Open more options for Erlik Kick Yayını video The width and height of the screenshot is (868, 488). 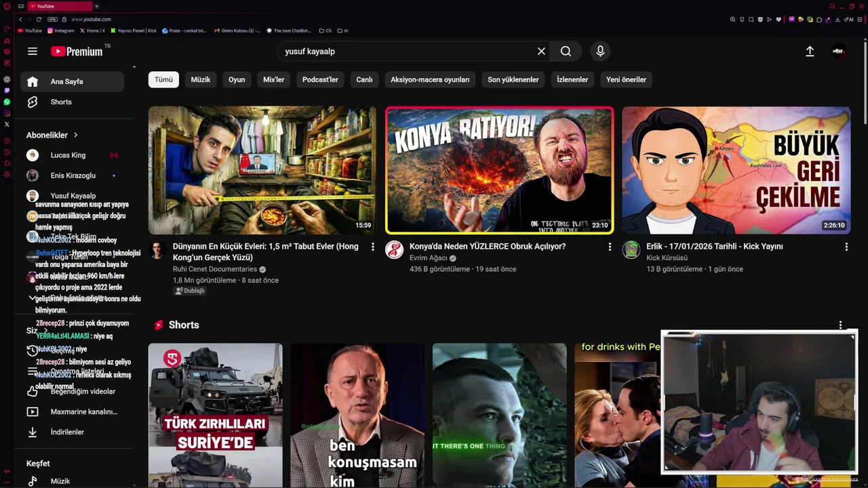(846, 247)
